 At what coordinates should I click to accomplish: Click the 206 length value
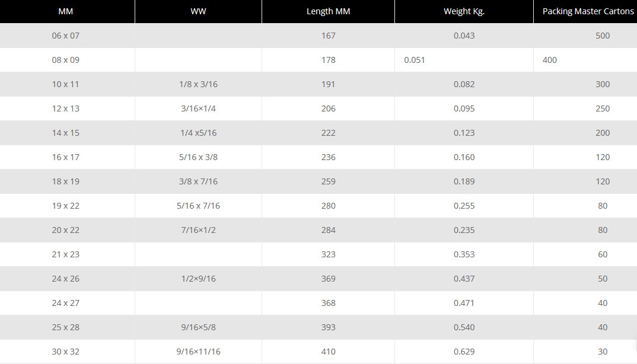tap(328, 108)
